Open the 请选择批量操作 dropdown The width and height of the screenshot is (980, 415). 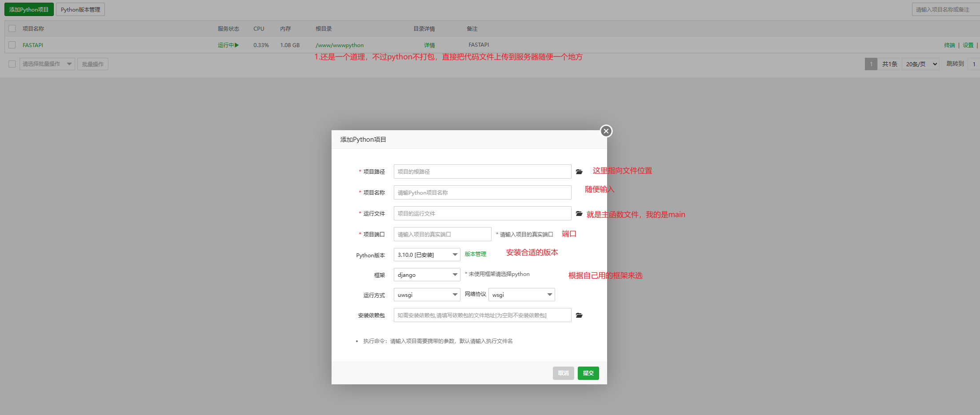[x=47, y=64]
